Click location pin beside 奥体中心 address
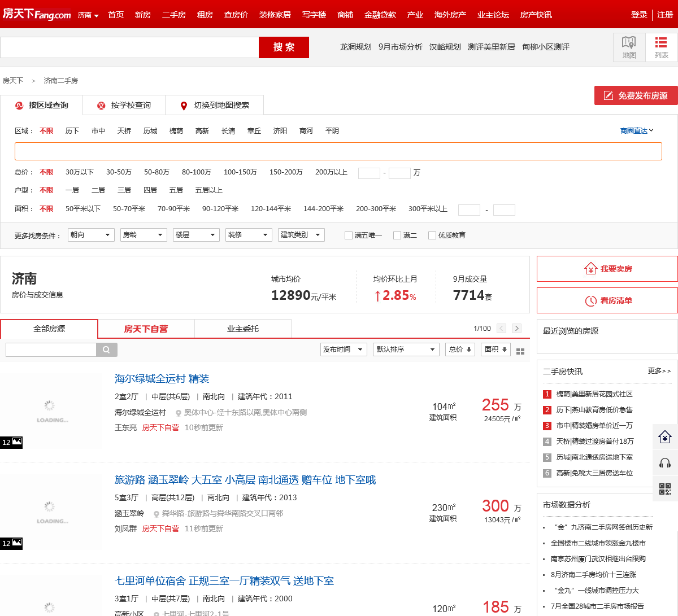The height and width of the screenshot is (616, 678). coord(179,413)
